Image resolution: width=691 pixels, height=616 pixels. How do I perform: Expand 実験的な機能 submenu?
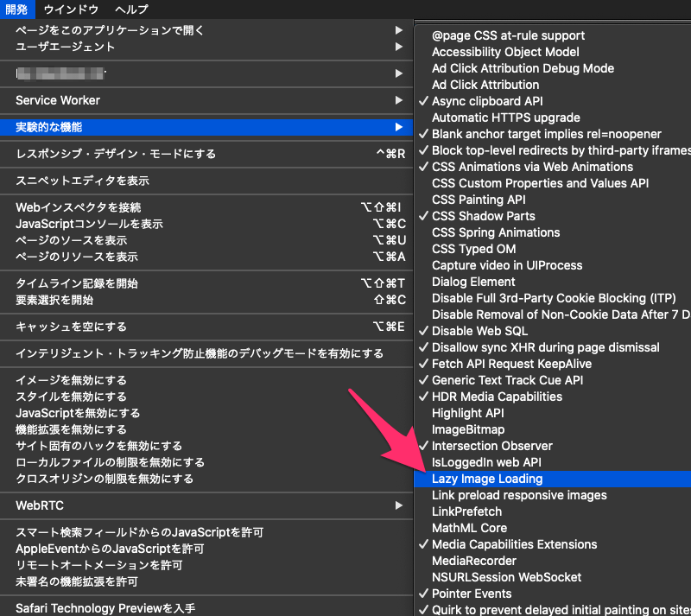tap(206, 127)
